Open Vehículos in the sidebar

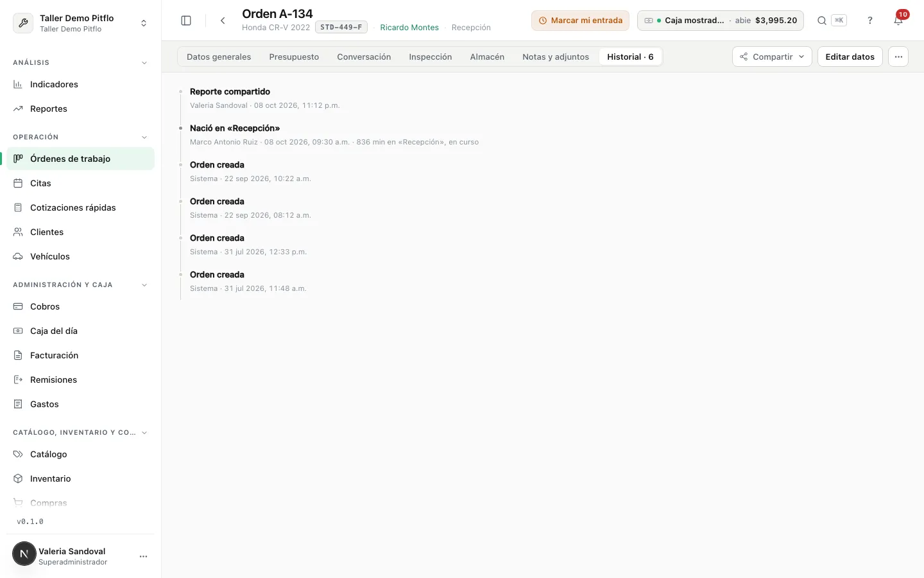(81, 256)
